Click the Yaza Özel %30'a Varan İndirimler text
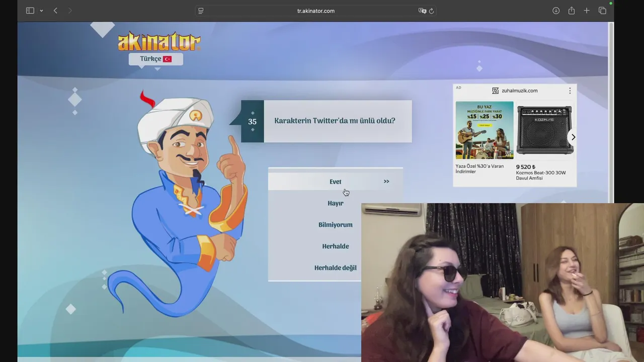The image size is (644, 362). (479, 169)
